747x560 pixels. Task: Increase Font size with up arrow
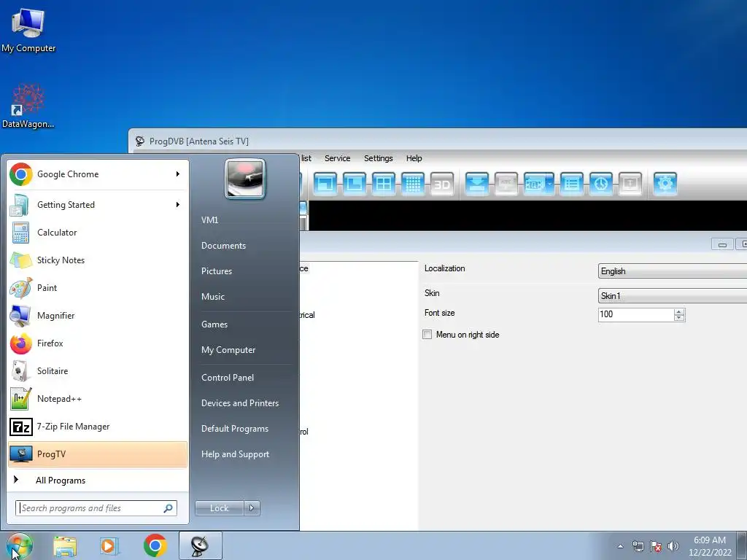[x=679, y=311]
